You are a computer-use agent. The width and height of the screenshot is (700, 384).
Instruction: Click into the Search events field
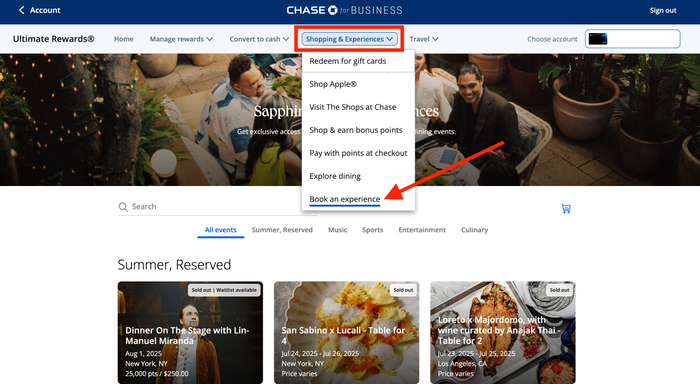click(217, 207)
